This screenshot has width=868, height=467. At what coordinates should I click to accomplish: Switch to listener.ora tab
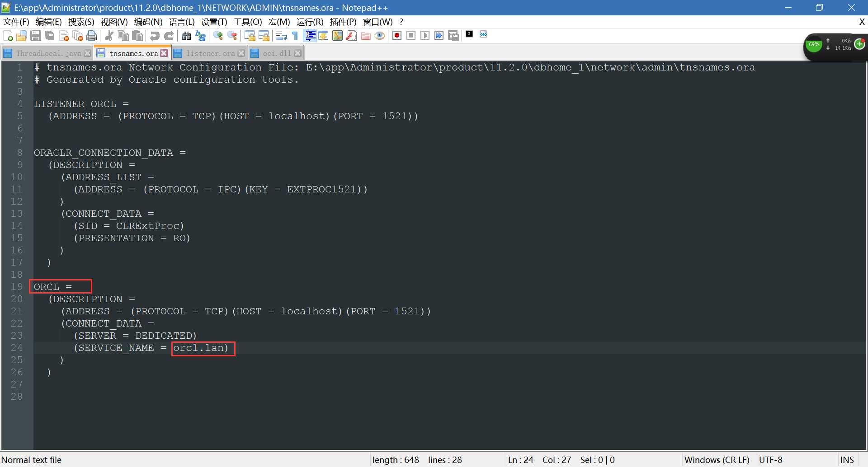(210, 53)
